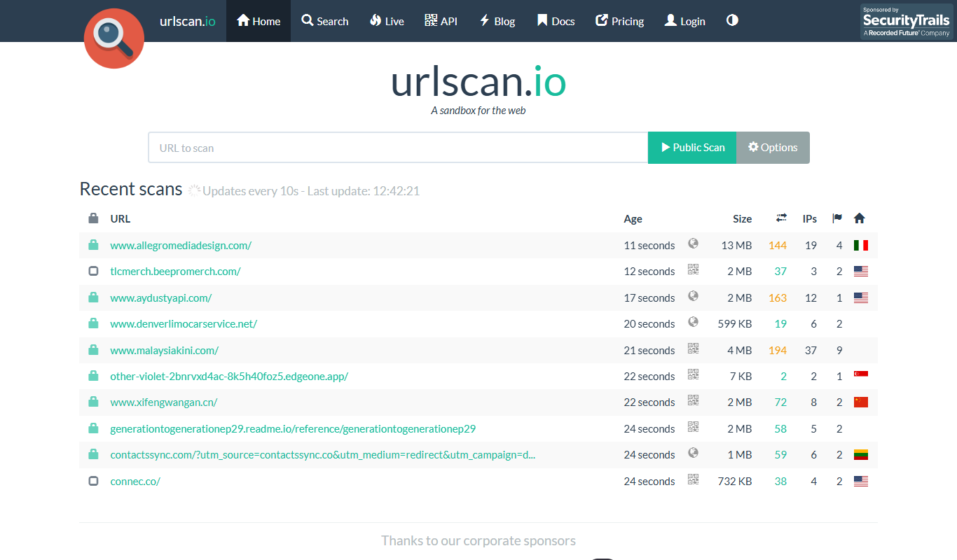Click request count 194
This screenshot has height=560, width=957.
click(778, 351)
